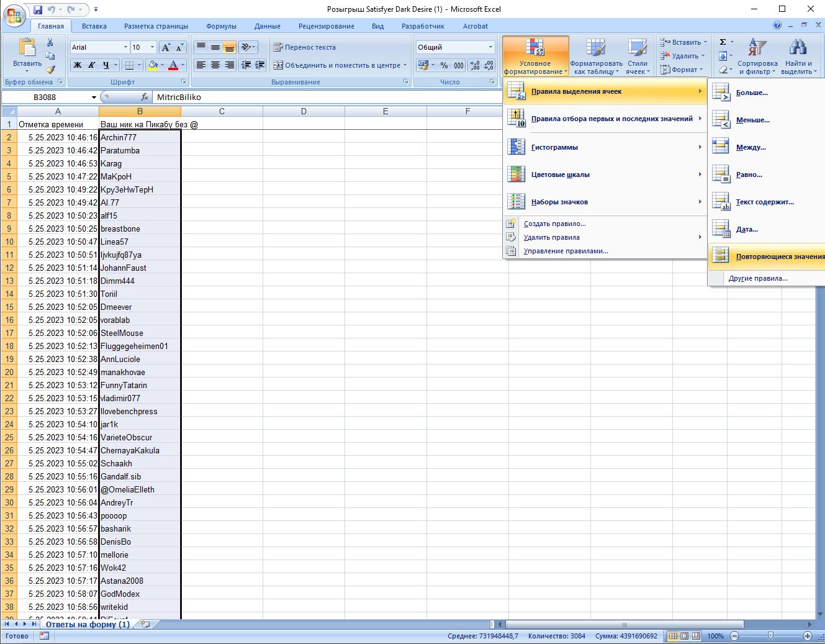Switch to the Формулы ribbon tab
Image resolution: width=825 pixels, height=644 pixels.
click(221, 26)
